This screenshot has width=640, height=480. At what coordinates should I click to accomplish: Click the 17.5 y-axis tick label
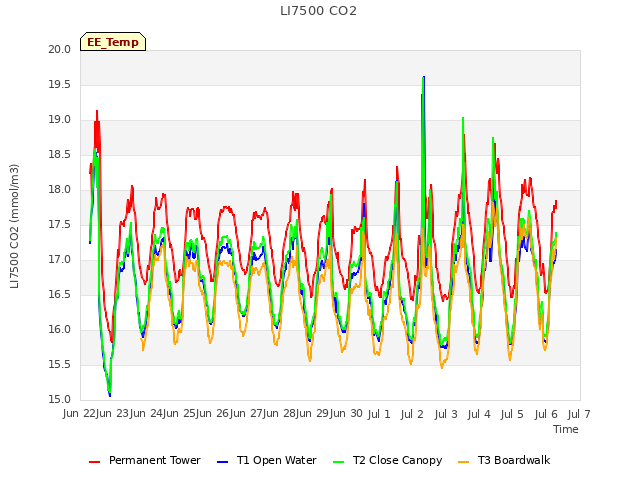point(60,224)
